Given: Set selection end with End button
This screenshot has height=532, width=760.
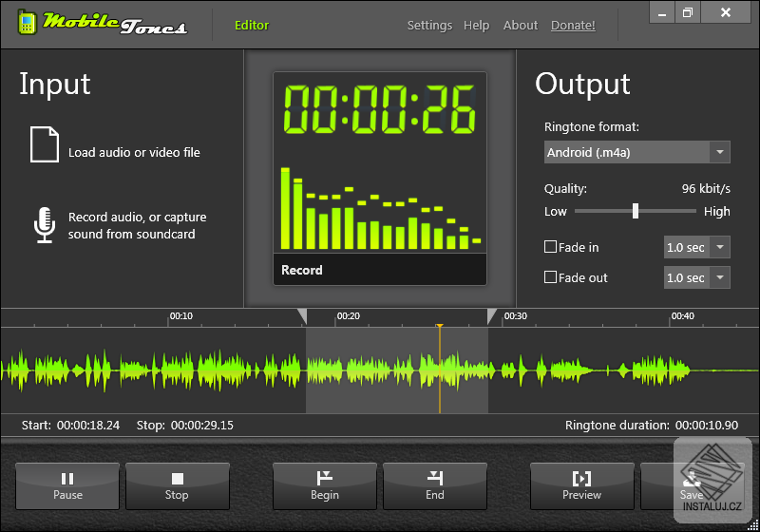Looking at the screenshot, I should (x=435, y=486).
